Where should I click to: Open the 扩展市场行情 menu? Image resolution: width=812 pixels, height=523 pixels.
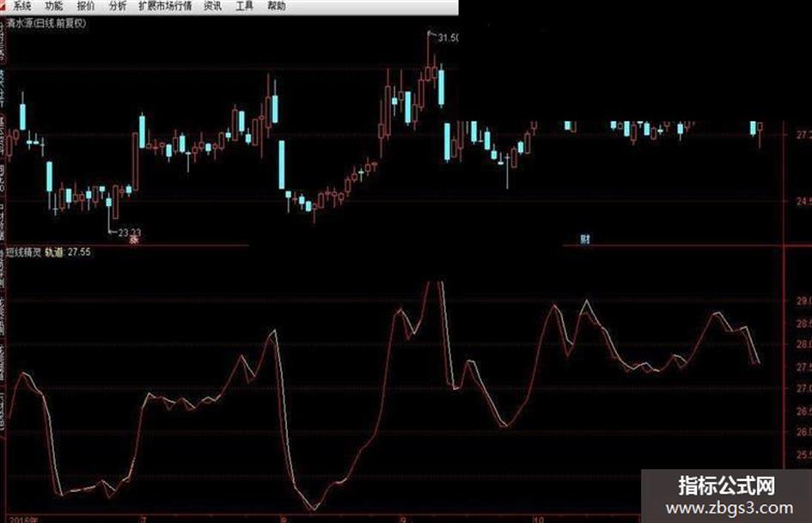[x=165, y=6]
